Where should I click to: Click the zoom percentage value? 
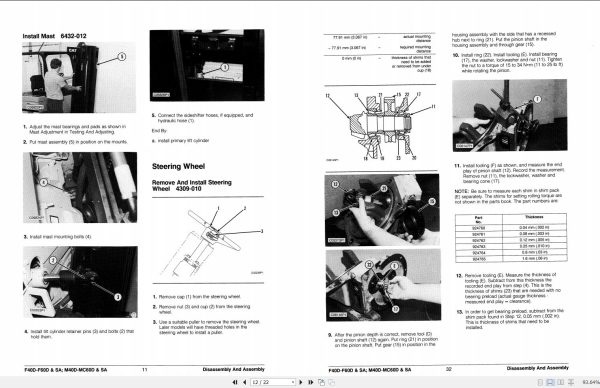[x=591, y=382]
